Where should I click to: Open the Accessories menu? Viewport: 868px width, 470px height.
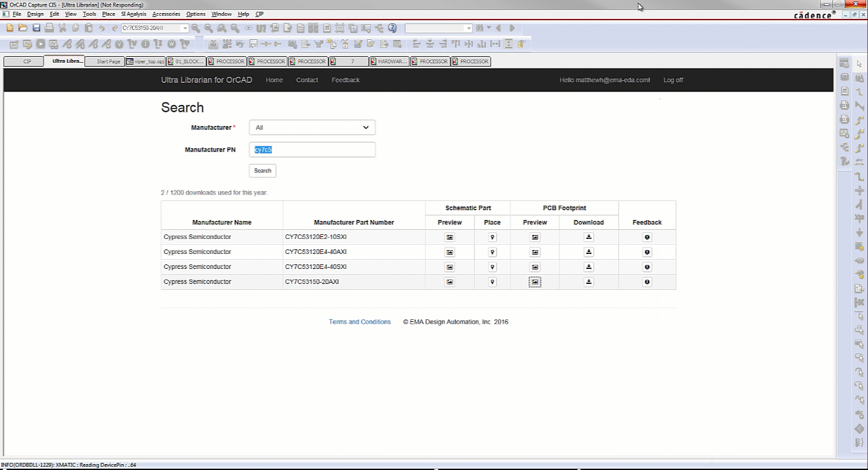166,14
